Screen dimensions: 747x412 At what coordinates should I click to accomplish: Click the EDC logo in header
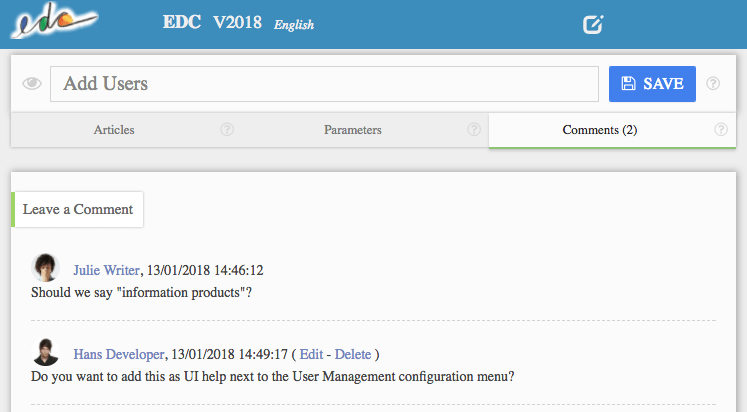[x=54, y=20]
